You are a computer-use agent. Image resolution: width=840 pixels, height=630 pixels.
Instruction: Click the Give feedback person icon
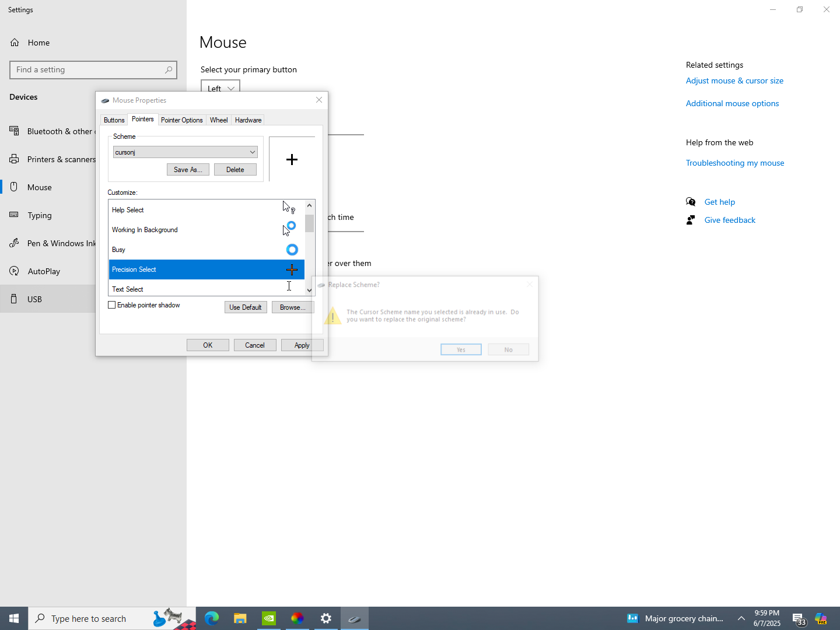click(x=691, y=220)
